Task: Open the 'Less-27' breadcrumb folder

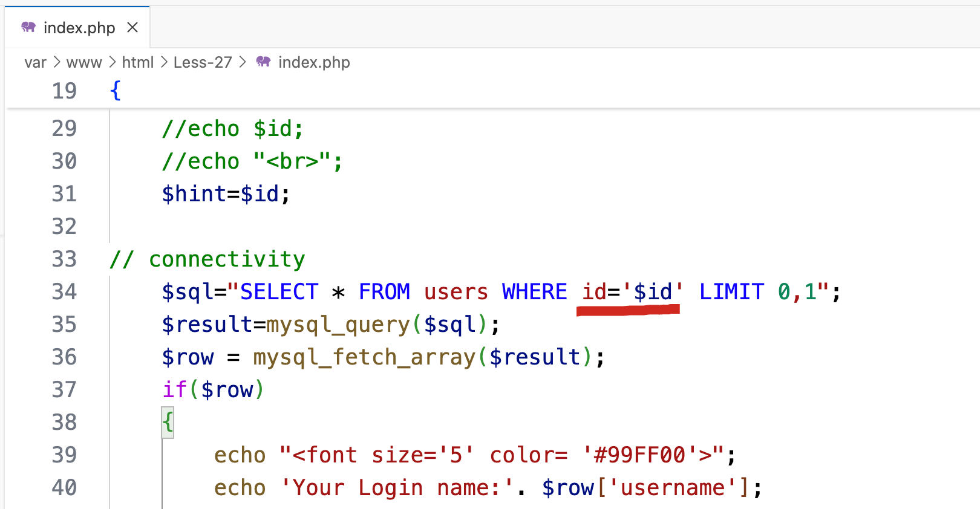Action: coord(203,62)
